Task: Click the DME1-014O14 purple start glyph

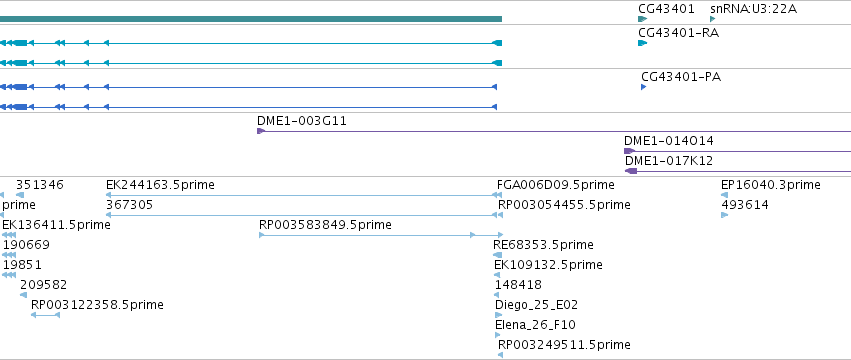Action: tap(629, 151)
